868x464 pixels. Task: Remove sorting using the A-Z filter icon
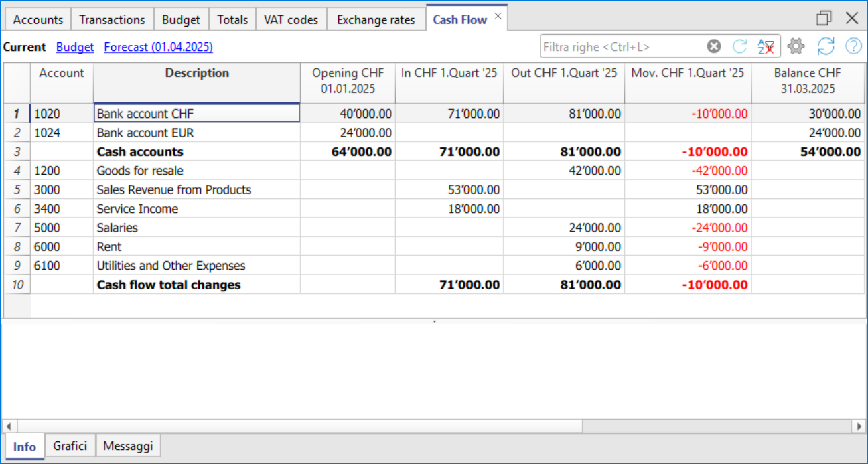(766, 46)
